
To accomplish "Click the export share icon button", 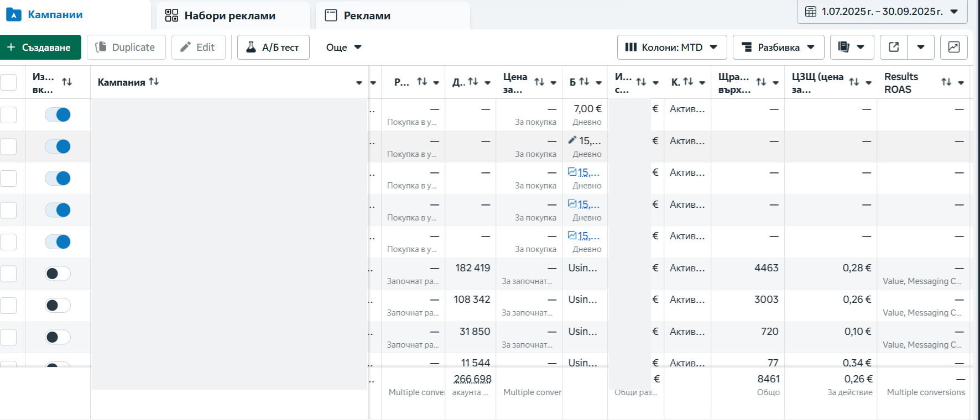I will [x=894, y=47].
